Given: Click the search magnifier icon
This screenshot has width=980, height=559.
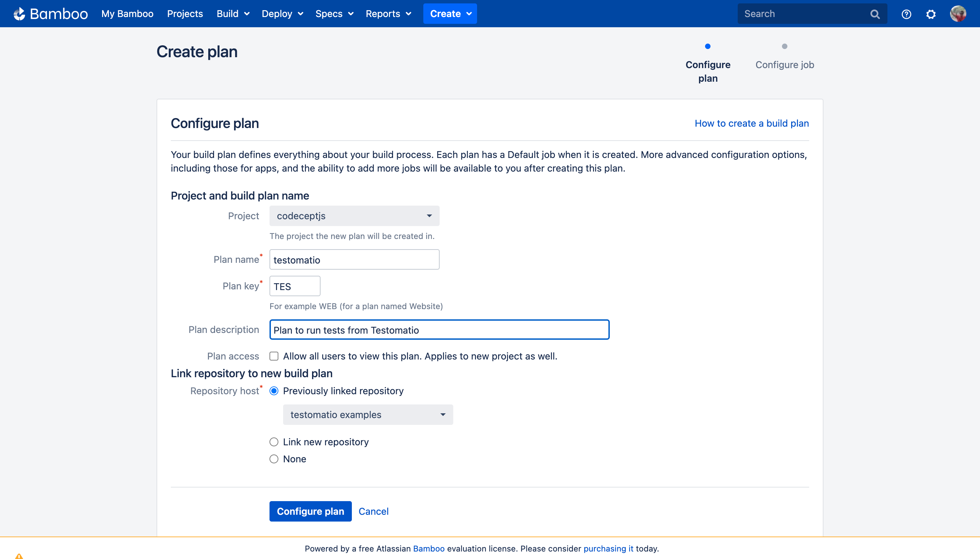Looking at the screenshot, I should click(x=875, y=14).
